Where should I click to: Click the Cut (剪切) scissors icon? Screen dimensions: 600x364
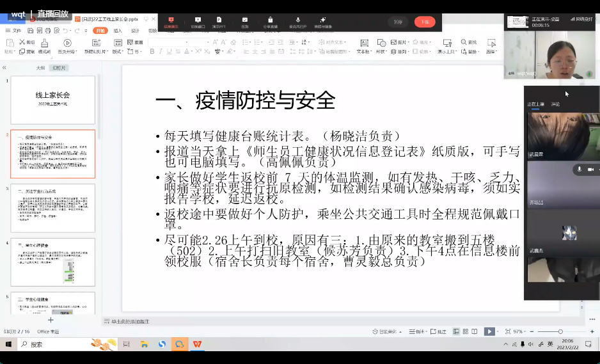pyautogui.click(x=22, y=42)
